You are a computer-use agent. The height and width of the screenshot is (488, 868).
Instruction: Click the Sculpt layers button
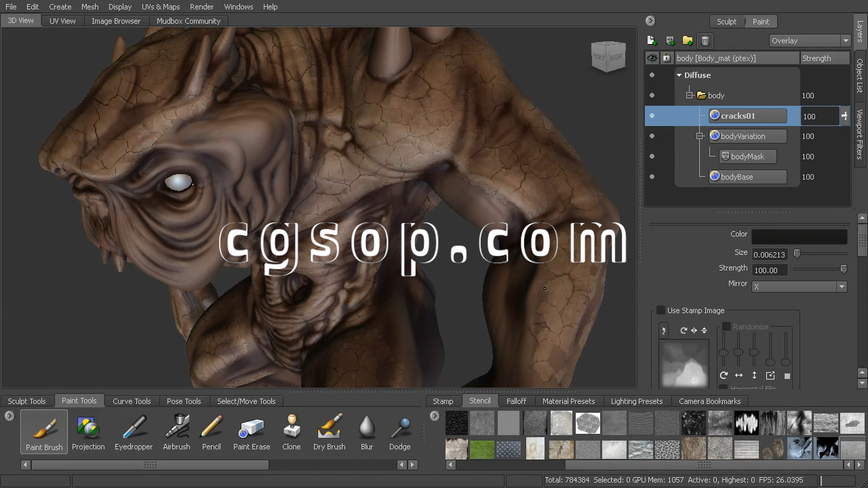[726, 22]
